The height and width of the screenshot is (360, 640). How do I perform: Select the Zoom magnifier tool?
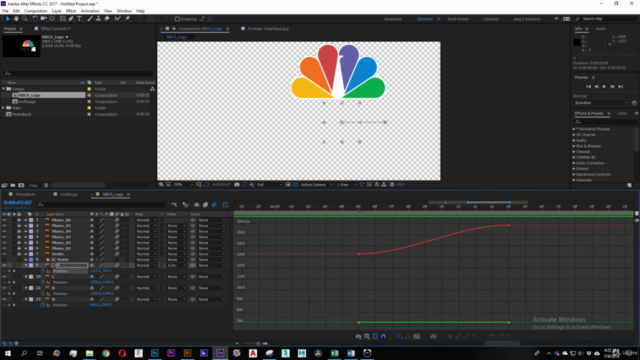tap(24, 19)
